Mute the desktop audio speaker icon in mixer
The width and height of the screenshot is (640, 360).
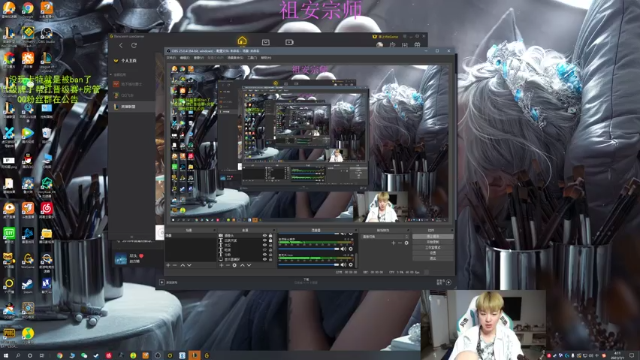[x=343, y=249]
